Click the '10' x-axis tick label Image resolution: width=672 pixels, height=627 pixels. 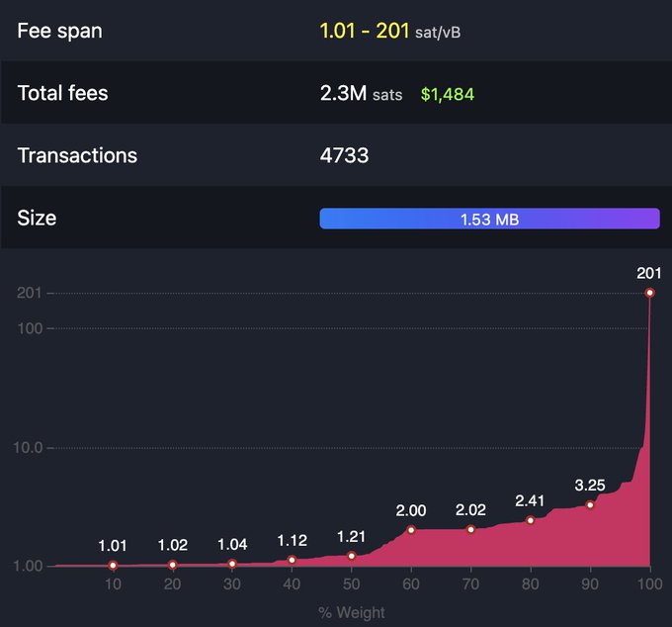[113, 584]
